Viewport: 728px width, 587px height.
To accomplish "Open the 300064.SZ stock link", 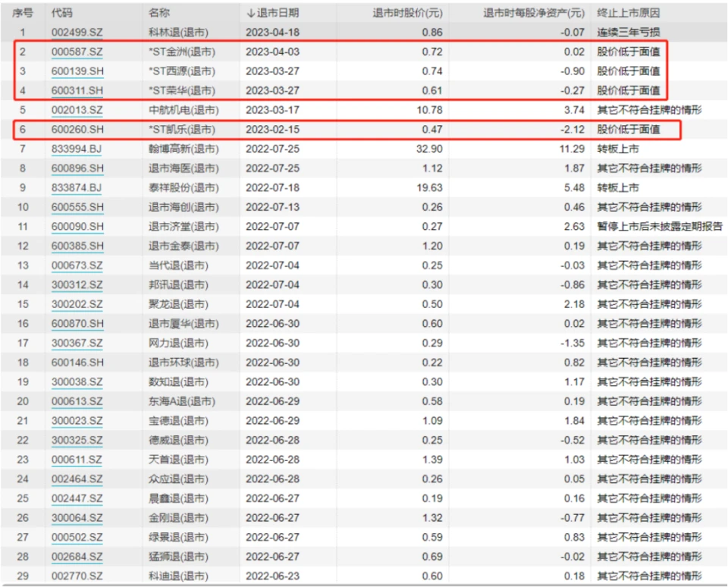I will click(77, 518).
